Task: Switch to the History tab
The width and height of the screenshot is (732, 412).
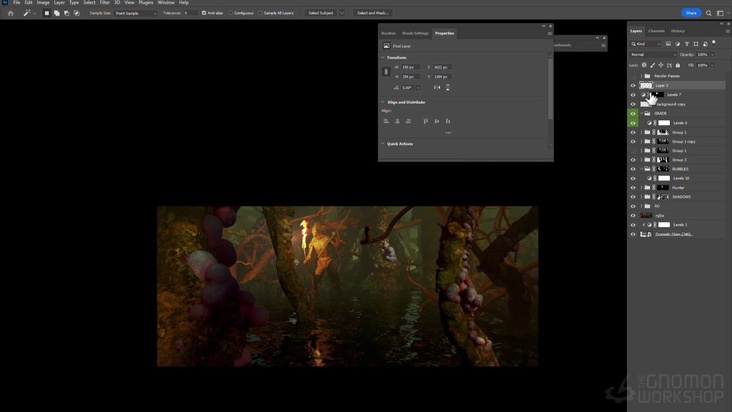Action: 678,31
